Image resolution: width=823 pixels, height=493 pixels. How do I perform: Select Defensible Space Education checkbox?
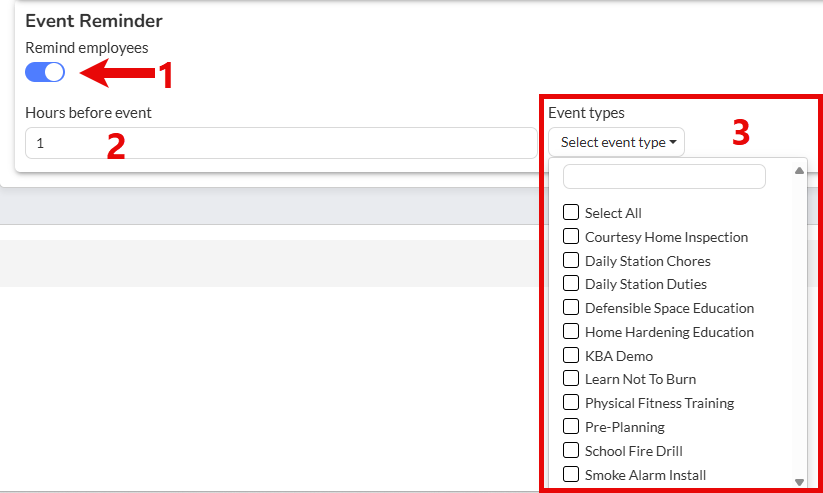[x=571, y=307]
